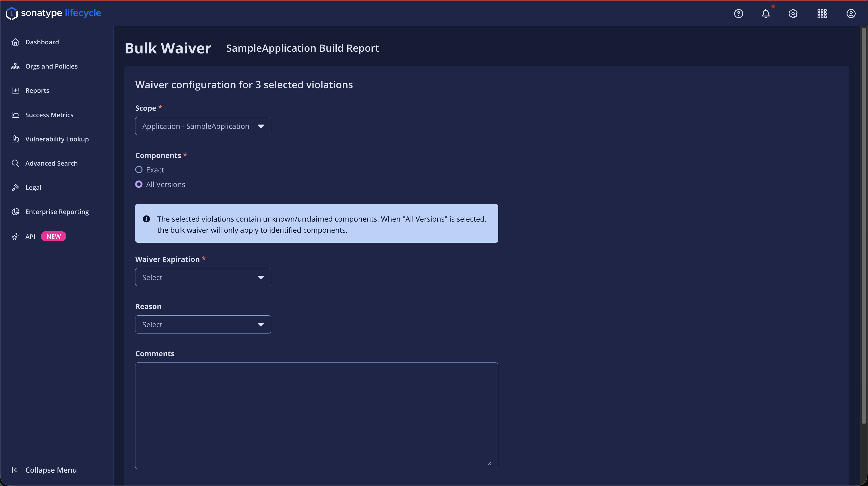The image size is (868, 486).
Task: Open the Scope dropdown
Action: click(203, 126)
